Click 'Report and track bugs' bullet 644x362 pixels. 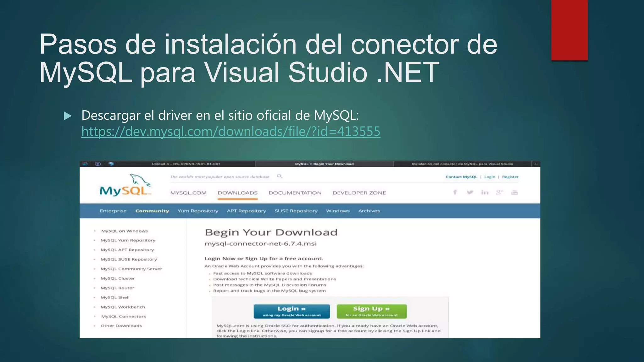coord(269,291)
